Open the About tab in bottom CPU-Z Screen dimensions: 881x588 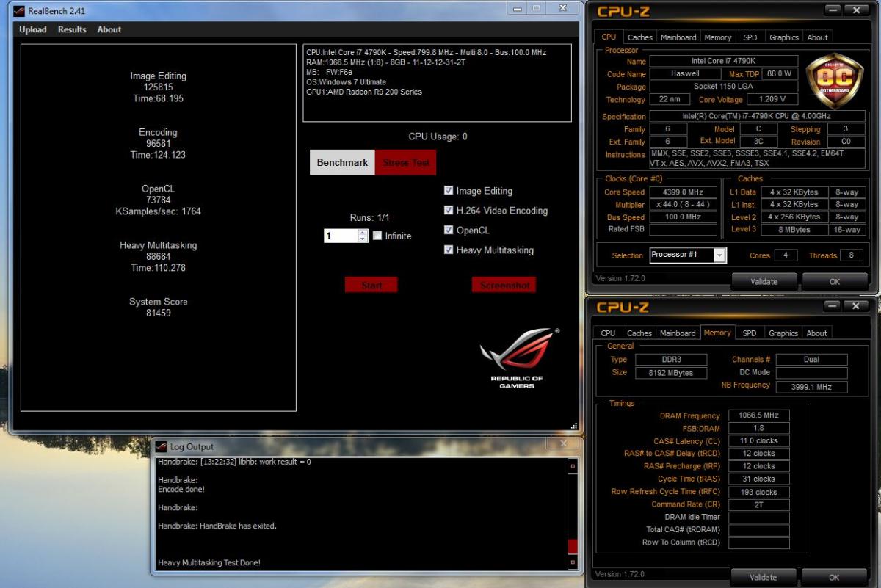click(816, 333)
